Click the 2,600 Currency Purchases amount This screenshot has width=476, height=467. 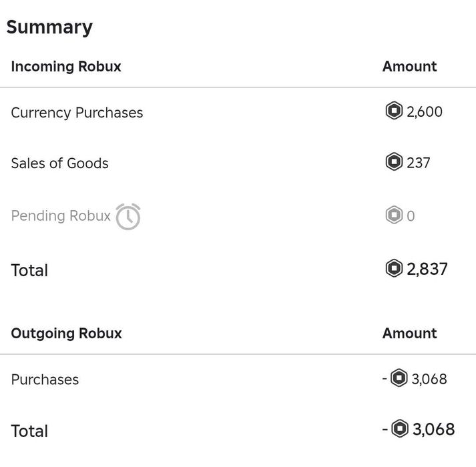tap(425, 112)
